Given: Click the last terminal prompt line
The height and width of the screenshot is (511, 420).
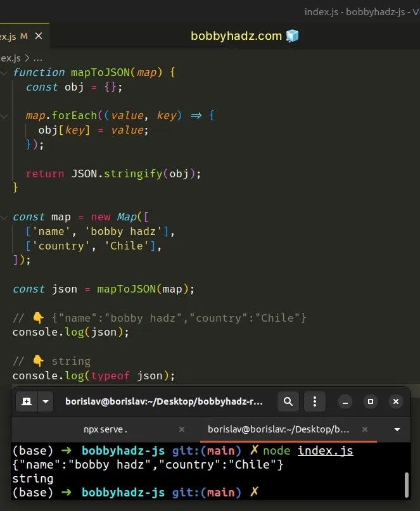Looking at the screenshot, I should point(136,493).
